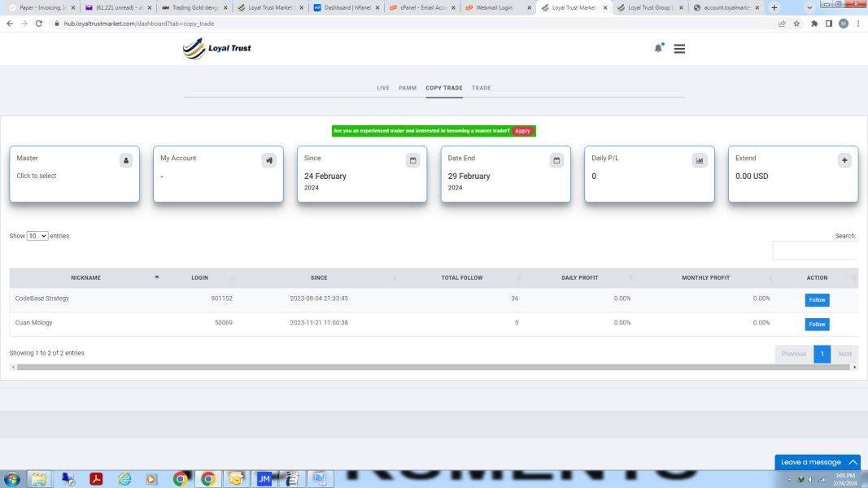The image size is (868, 488).
Task: Toggle Chrome side panel icon
Action: tap(829, 24)
